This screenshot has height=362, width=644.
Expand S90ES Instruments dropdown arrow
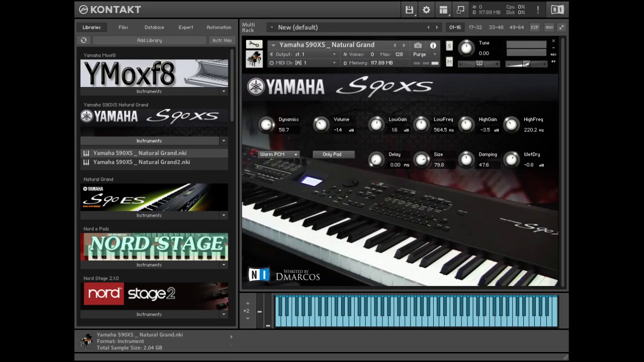[224, 215]
